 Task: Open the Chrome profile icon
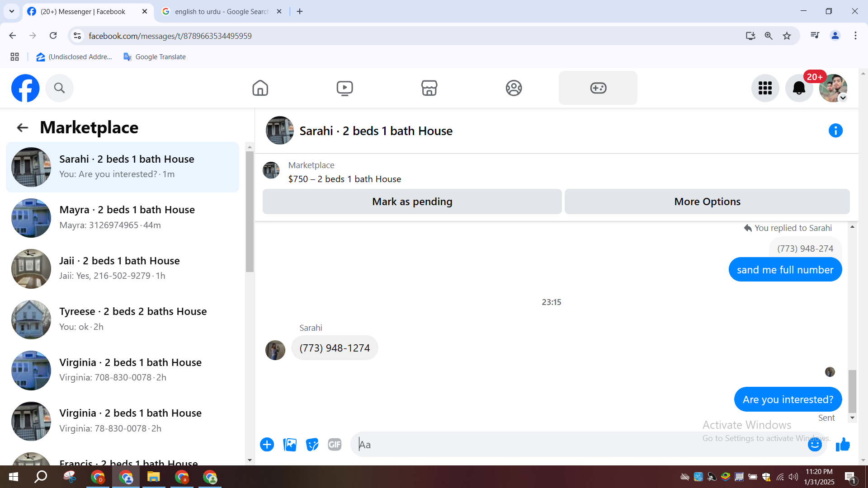tap(835, 36)
